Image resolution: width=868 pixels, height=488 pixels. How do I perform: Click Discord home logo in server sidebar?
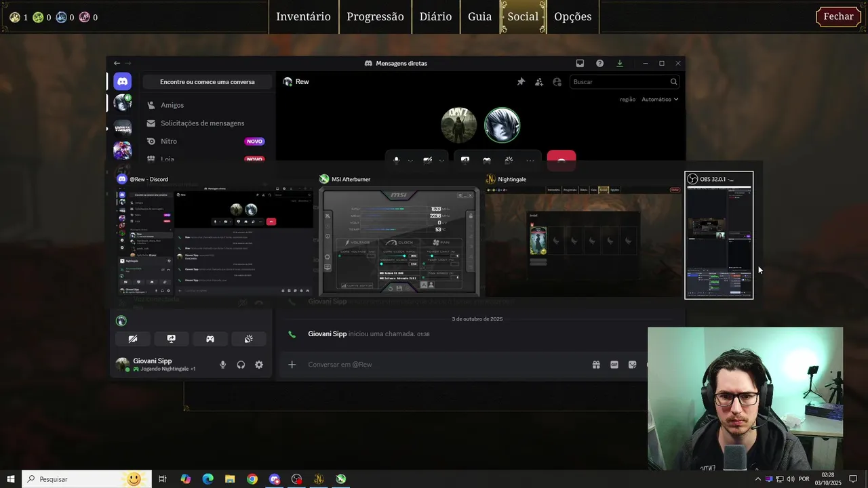pyautogui.click(x=123, y=81)
